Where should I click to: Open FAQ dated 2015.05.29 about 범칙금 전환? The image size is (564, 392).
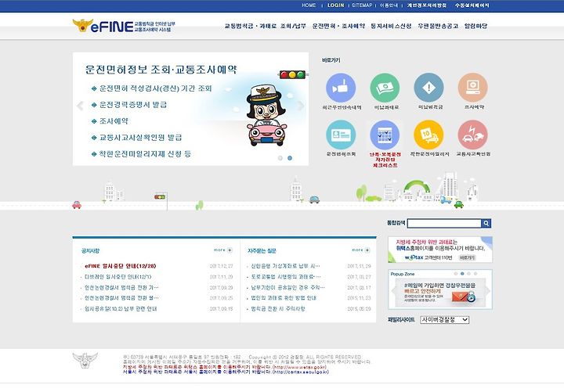click(x=277, y=308)
